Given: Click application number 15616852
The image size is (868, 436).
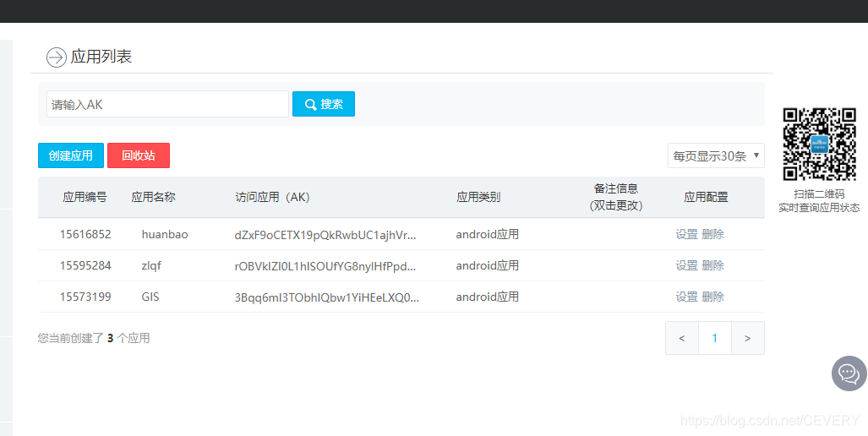Looking at the screenshot, I should tap(85, 234).
